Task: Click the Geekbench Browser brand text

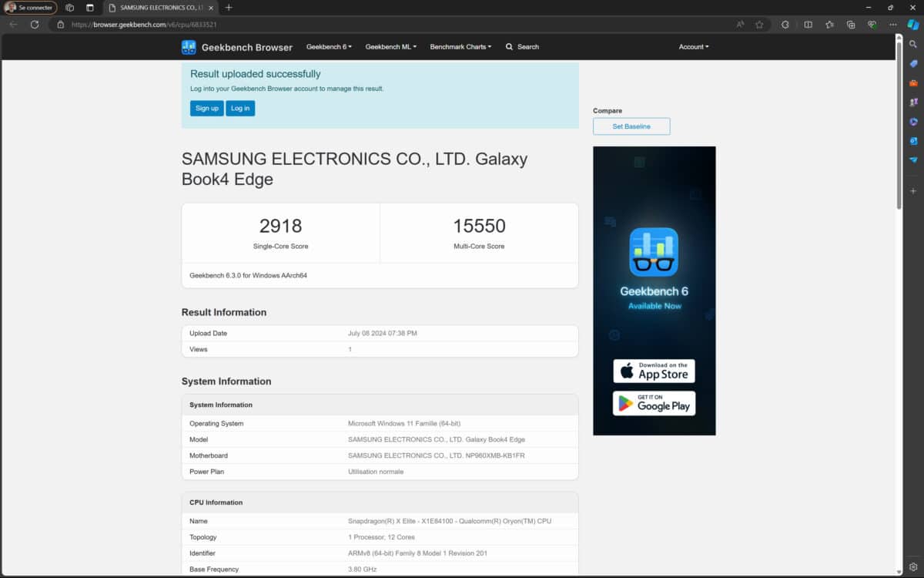Action: pyautogui.click(x=247, y=47)
